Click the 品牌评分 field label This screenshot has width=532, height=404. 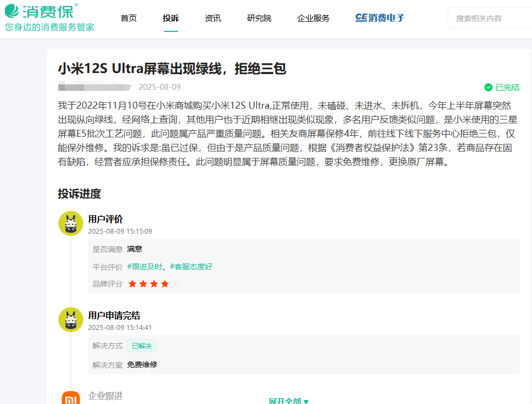(108, 284)
